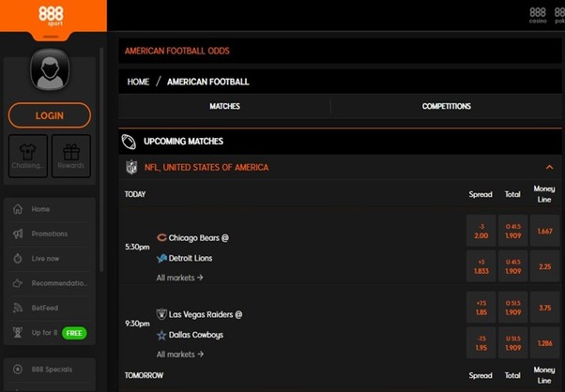Select Bears spread -3 at 2.00
Screen dimensions: 565x392
[x=481, y=231]
